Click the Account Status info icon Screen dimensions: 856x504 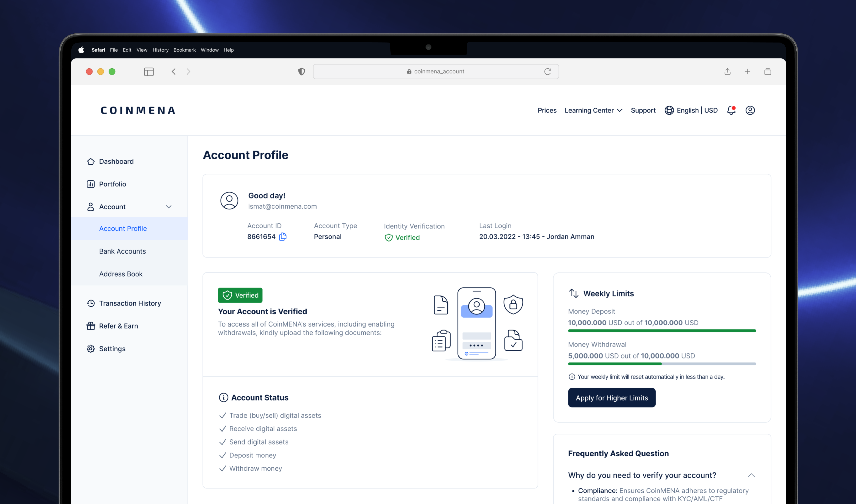coord(223,397)
